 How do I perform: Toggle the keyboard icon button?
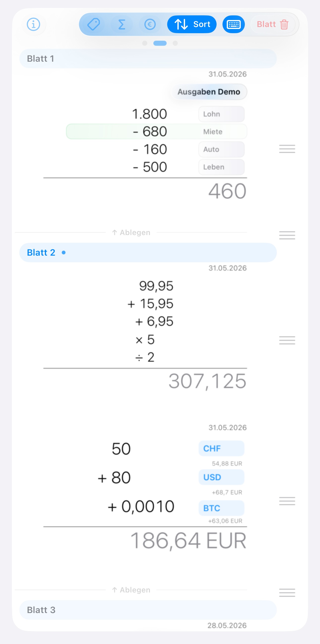(234, 25)
